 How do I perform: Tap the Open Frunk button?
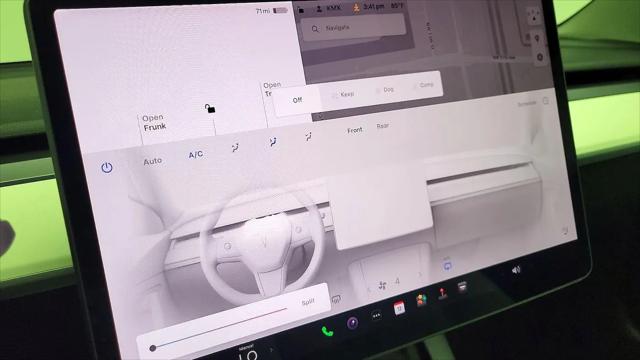[154, 122]
